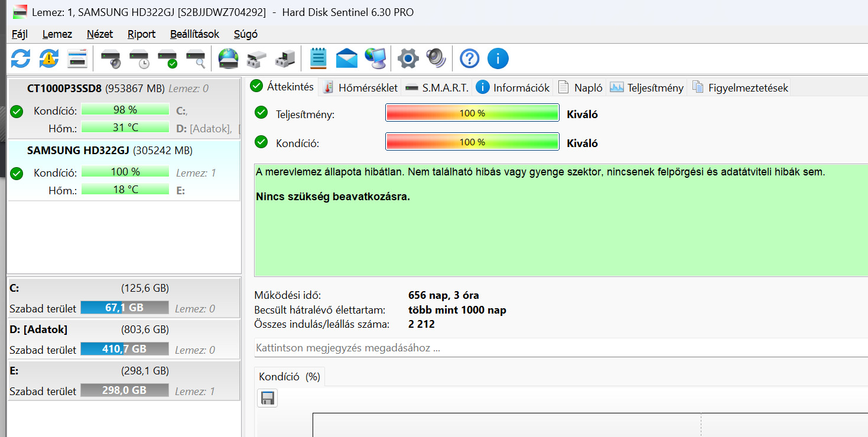
Task: Click the refresh icon with warning triangle
Action: tap(49, 58)
